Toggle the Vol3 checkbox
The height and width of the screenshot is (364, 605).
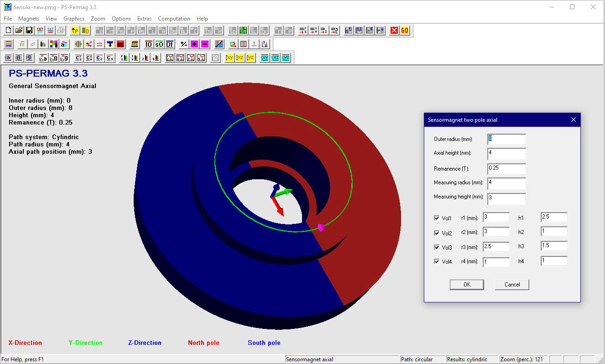point(437,247)
